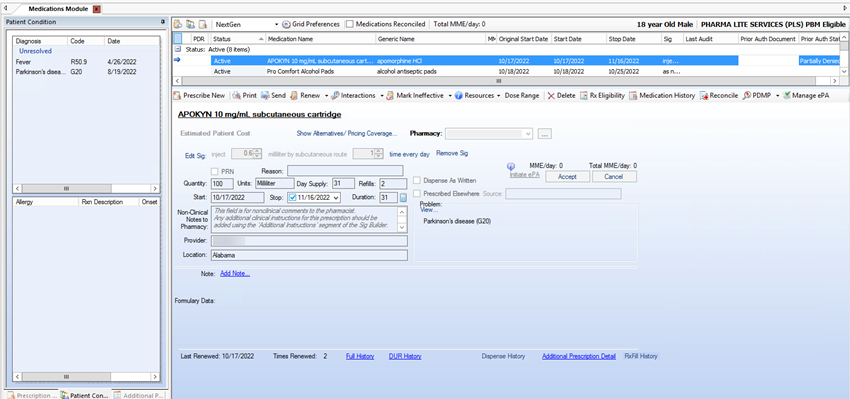Switch to the Additional P... bottom tab
Image resolution: width=850 pixels, height=399 pixels.
coord(139,395)
